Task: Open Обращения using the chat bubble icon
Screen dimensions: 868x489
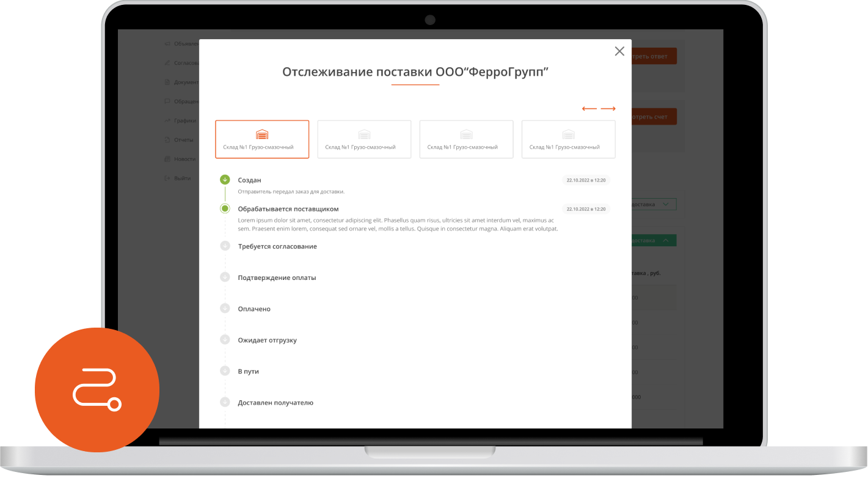Action: 167,101
